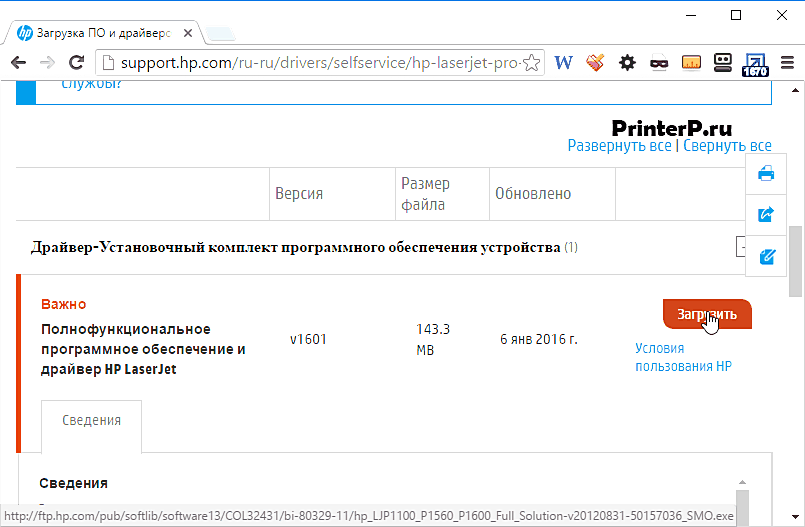The width and height of the screenshot is (805, 527).
Task: Open Условия пользования HP link
Action: point(683,357)
